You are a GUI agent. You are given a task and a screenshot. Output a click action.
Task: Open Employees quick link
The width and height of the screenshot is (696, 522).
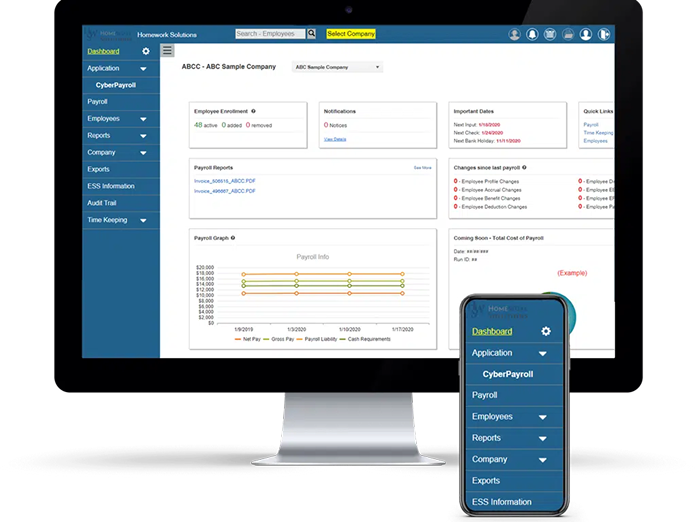point(595,141)
